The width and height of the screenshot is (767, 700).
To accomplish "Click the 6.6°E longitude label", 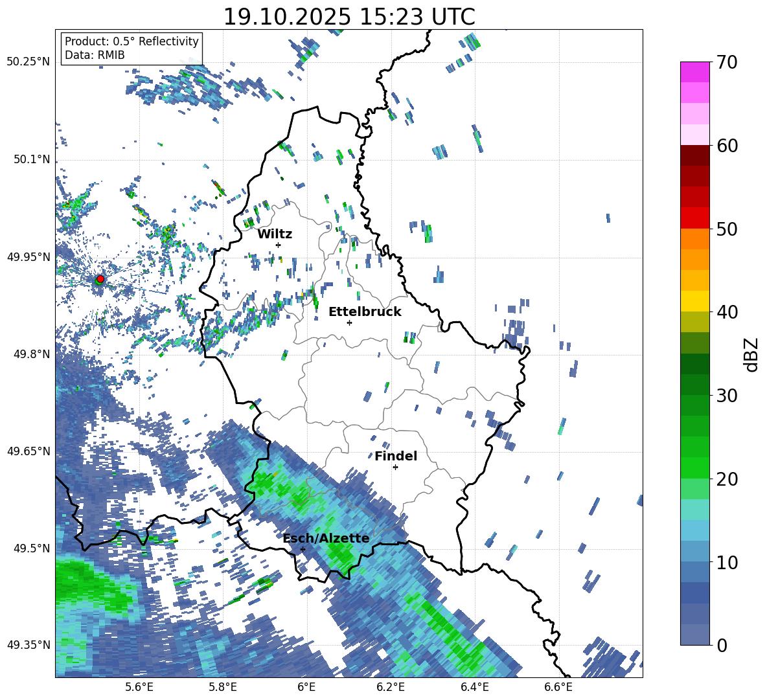I will (558, 687).
